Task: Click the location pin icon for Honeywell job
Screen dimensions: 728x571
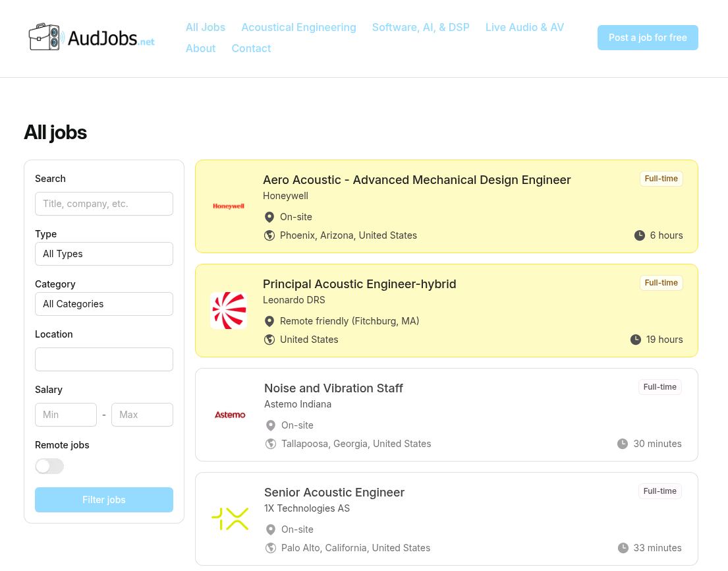Action: [269, 217]
